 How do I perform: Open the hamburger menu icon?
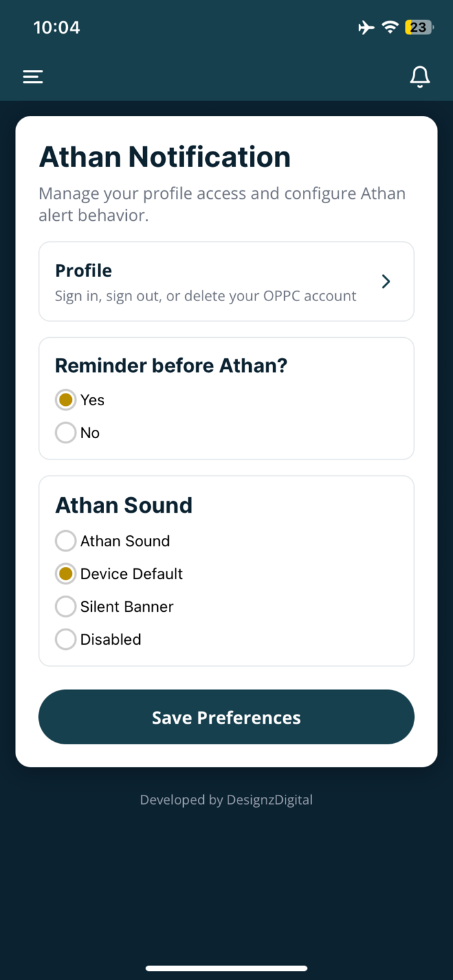33,77
